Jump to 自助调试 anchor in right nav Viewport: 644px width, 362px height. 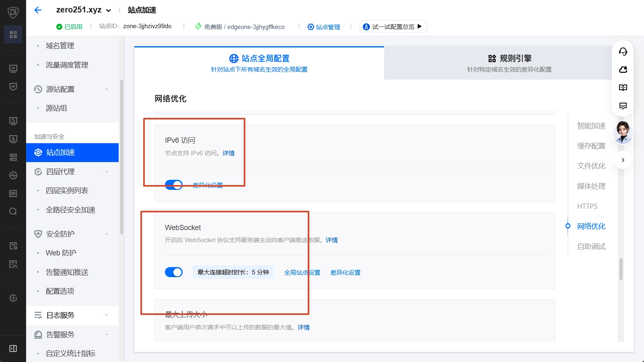(591, 247)
